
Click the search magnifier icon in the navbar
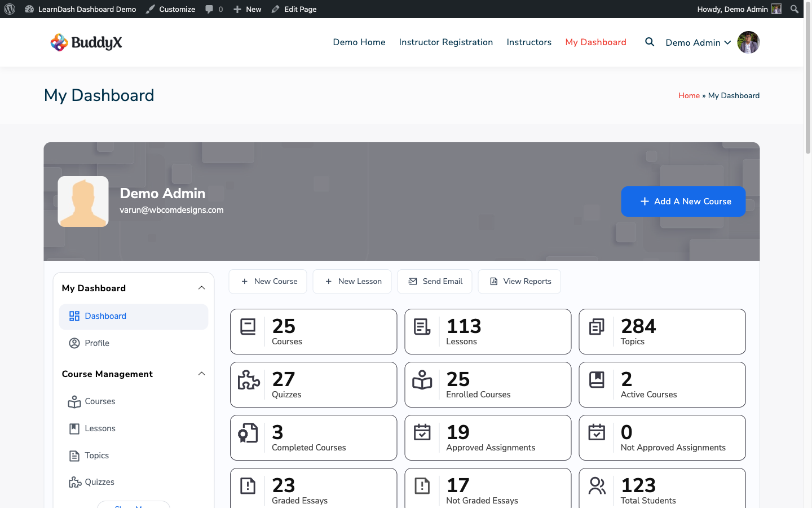649,42
